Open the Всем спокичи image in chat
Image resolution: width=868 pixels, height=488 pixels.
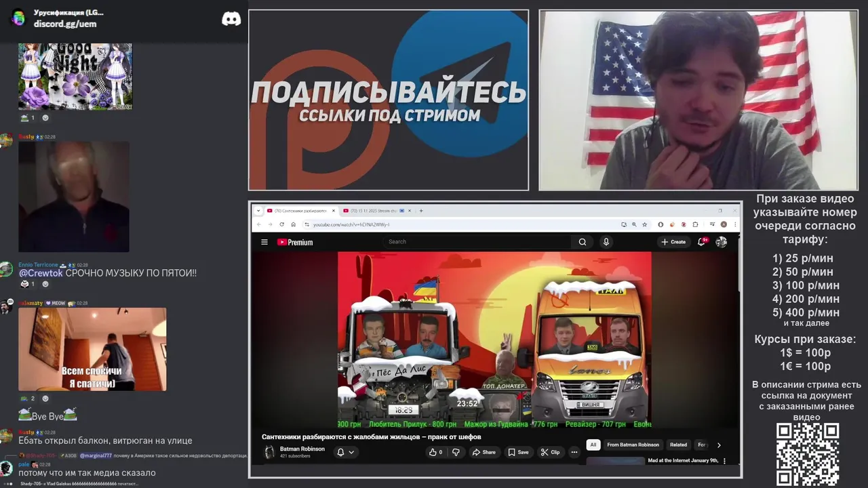pos(92,349)
